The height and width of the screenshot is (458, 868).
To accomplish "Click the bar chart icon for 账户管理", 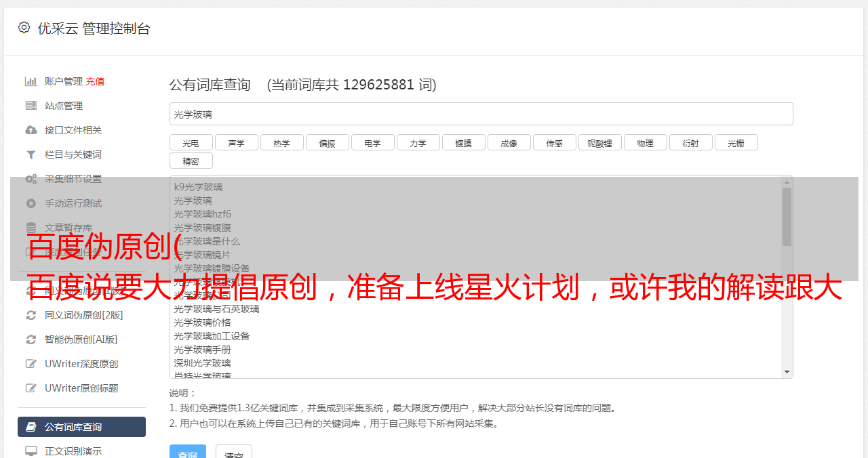I will click(x=31, y=81).
